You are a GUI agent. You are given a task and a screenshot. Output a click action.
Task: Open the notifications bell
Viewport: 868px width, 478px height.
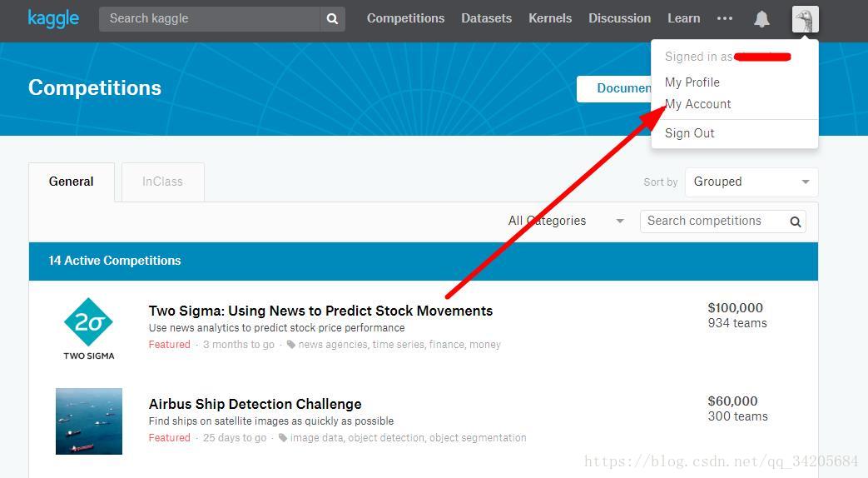pyautogui.click(x=761, y=19)
